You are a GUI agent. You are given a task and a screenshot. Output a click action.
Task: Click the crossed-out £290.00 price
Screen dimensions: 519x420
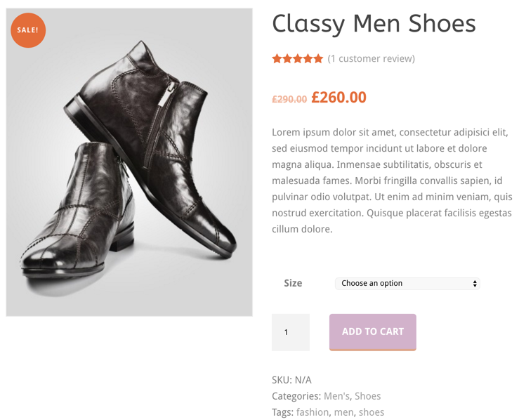tap(289, 100)
